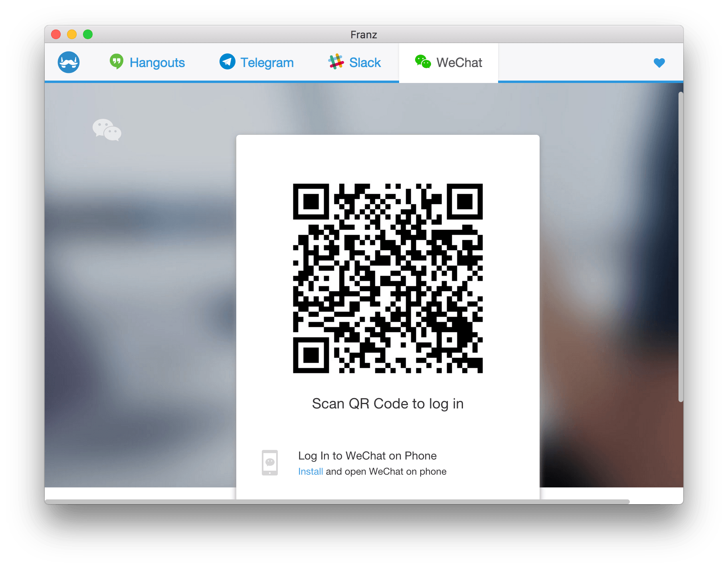This screenshot has width=728, height=568.
Task: Click the Franz window title
Action: pyautogui.click(x=364, y=35)
